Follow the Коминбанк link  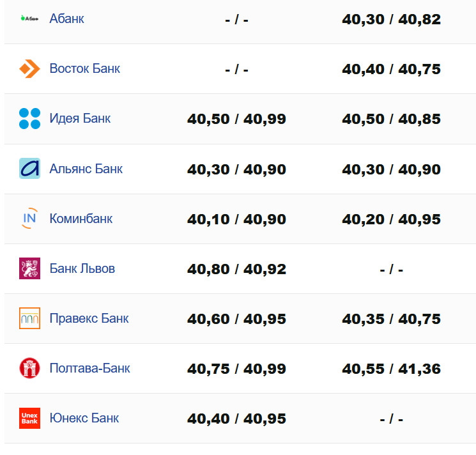click(x=81, y=219)
